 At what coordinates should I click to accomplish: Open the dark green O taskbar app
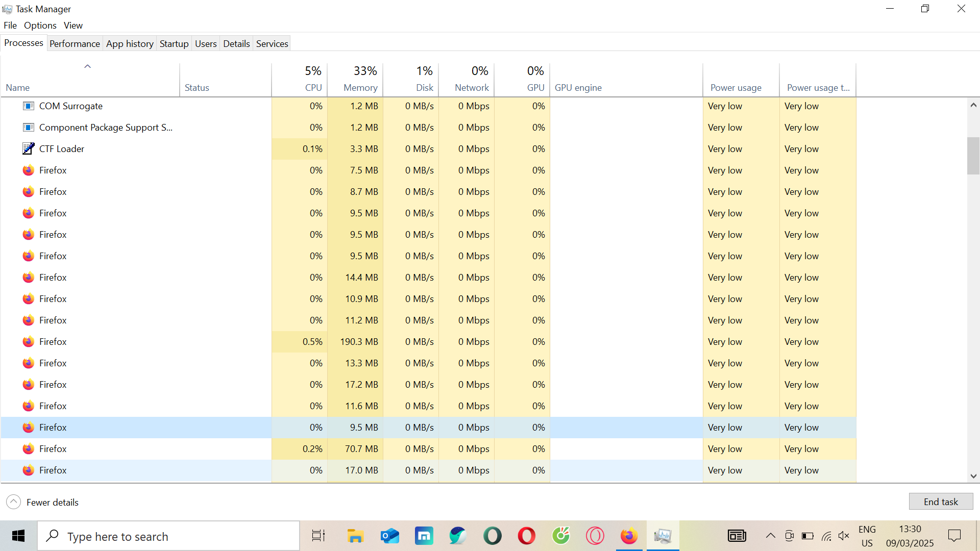(493, 536)
